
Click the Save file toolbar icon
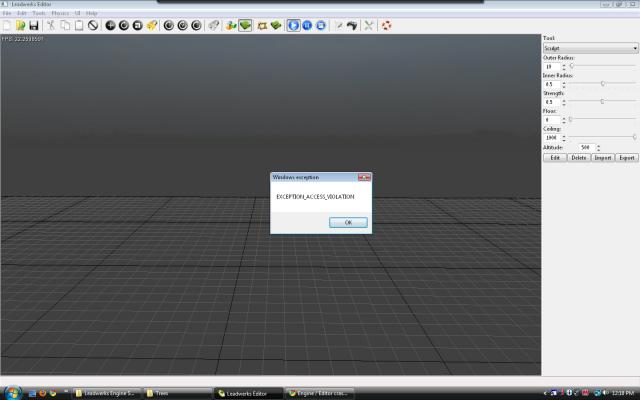point(34,25)
